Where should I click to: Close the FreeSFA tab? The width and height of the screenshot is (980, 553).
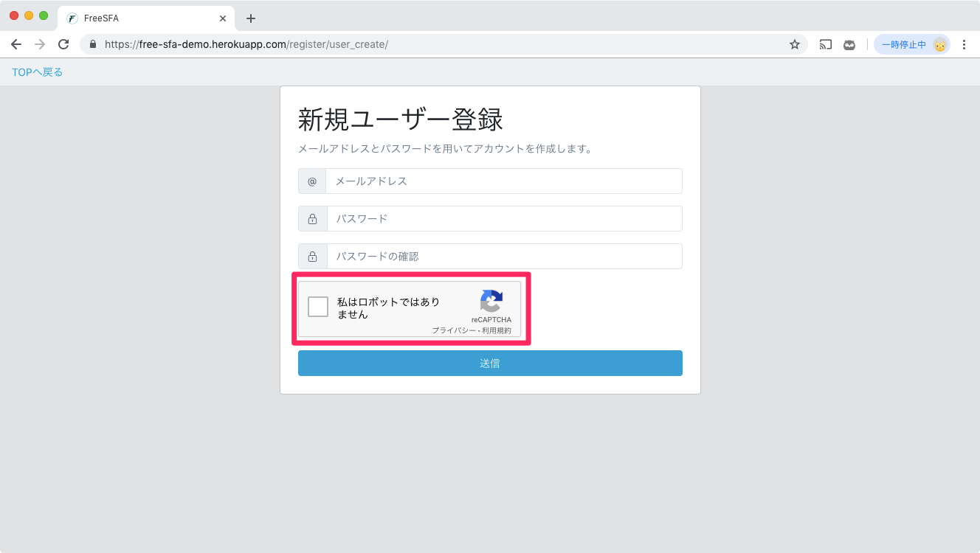pos(223,18)
